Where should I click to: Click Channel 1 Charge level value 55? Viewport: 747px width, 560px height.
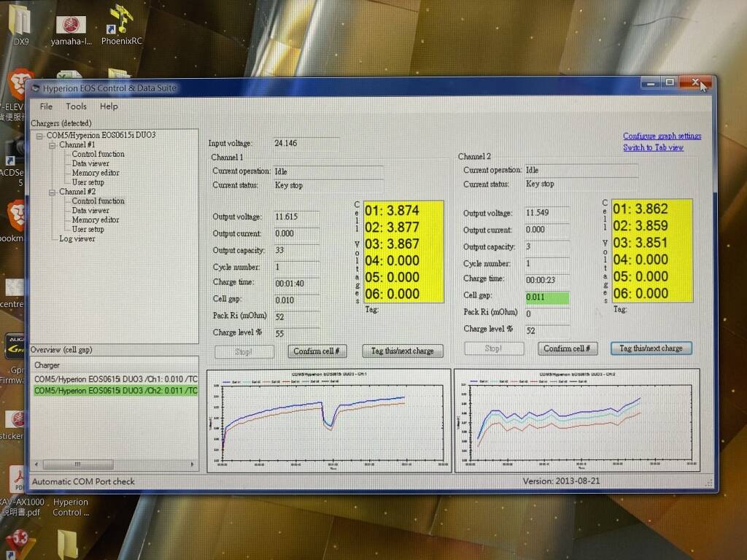tap(296, 334)
